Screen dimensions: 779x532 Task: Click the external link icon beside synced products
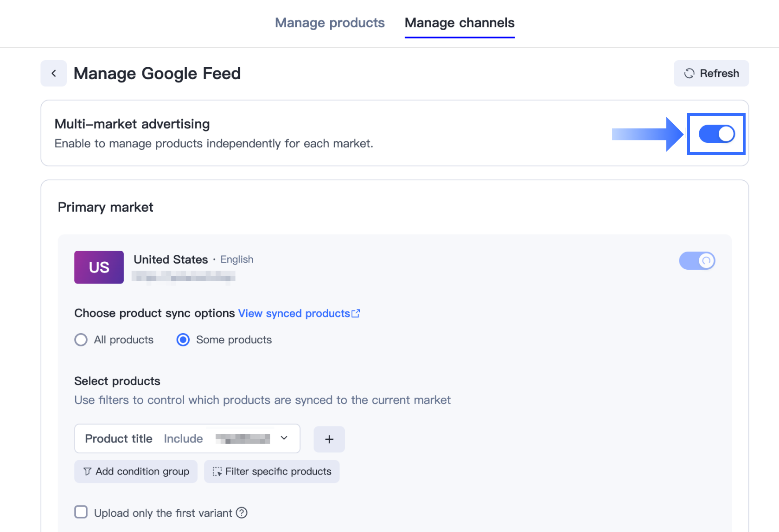[x=356, y=314]
